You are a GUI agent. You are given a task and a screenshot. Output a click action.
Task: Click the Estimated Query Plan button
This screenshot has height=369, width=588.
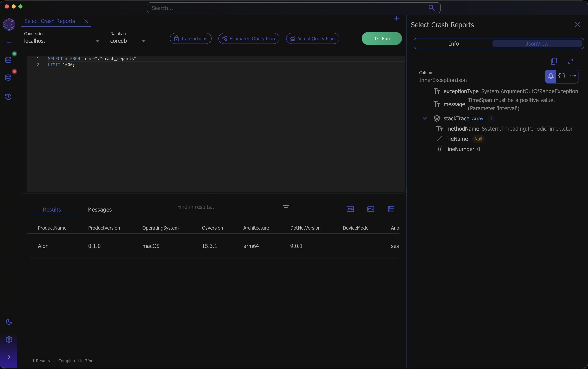pyautogui.click(x=249, y=39)
